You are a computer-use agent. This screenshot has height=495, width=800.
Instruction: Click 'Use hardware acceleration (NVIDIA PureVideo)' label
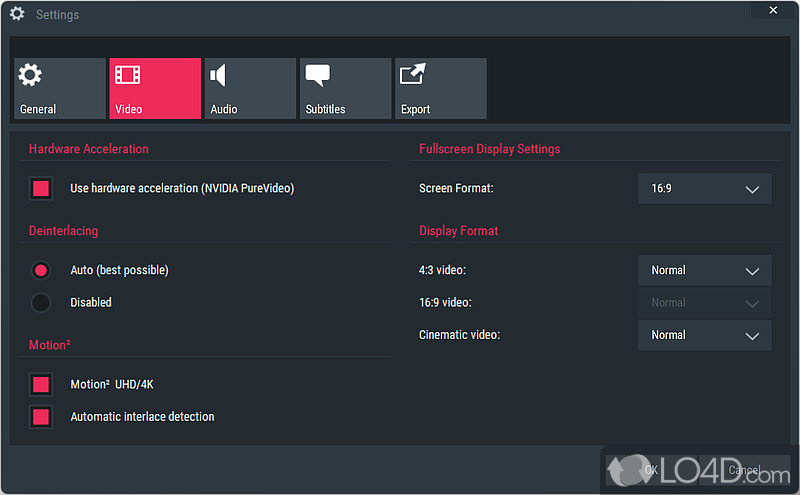coord(182,188)
